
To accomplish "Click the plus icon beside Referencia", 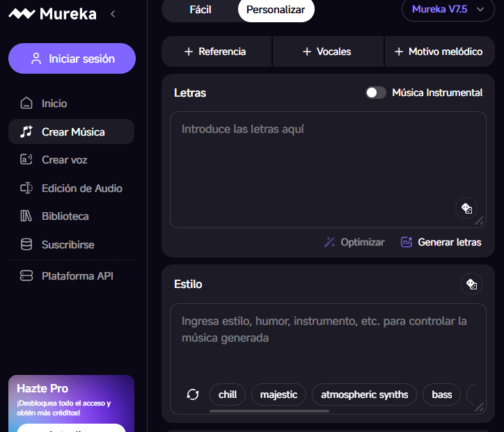I will point(189,51).
